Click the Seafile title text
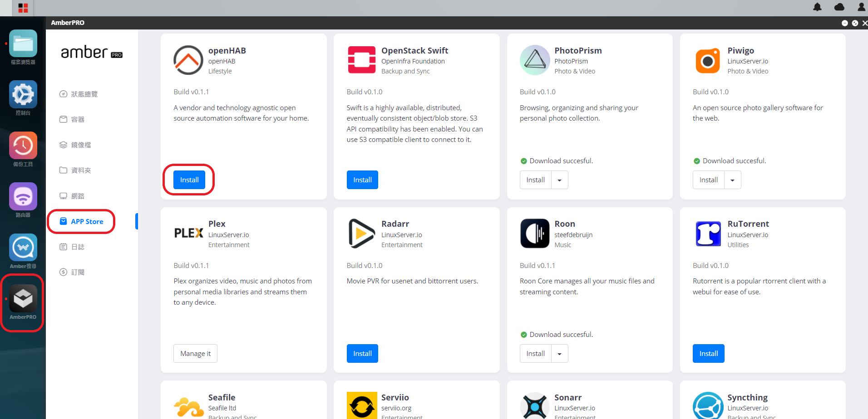The image size is (868, 419). point(222,397)
